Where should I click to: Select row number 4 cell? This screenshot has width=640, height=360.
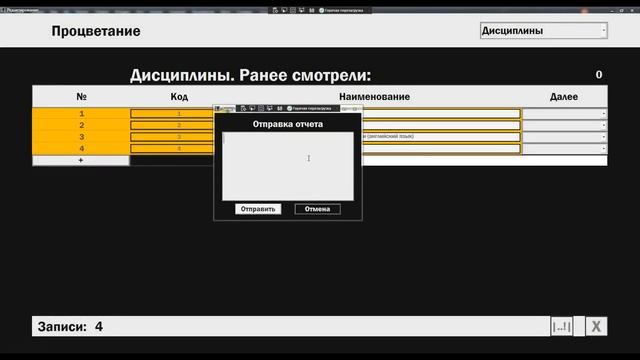pos(81,149)
